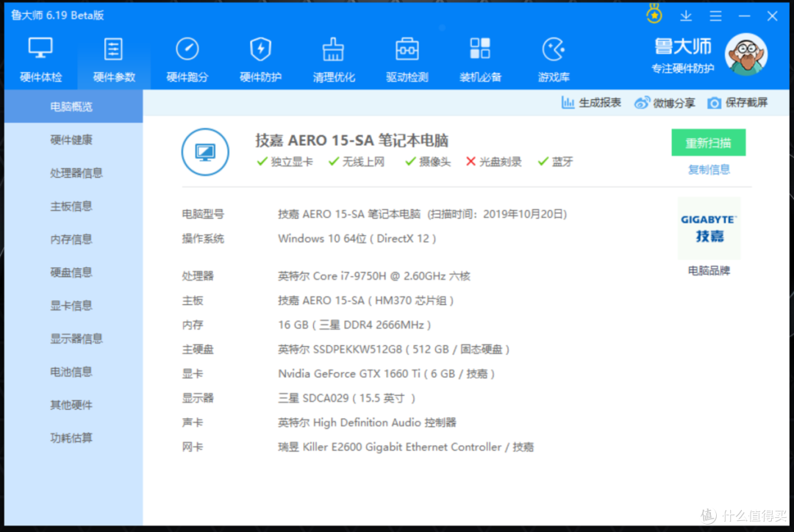Click the 复制信息 copy info link

pyautogui.click(x=709, y=170)
